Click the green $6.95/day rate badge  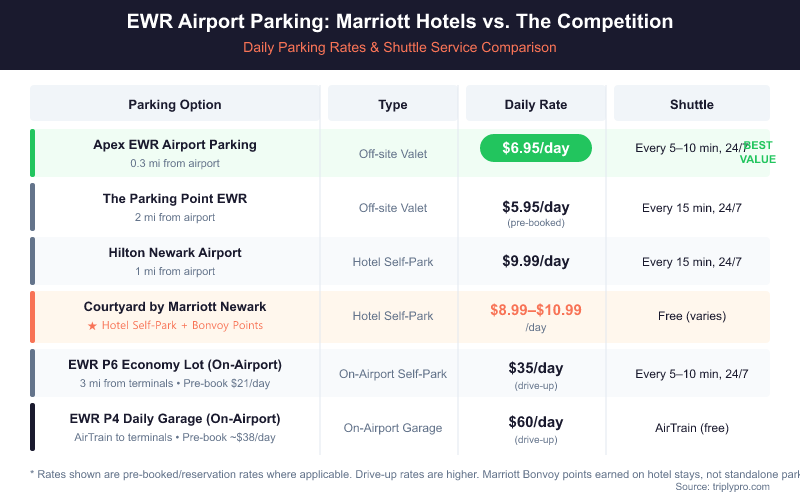536,148
